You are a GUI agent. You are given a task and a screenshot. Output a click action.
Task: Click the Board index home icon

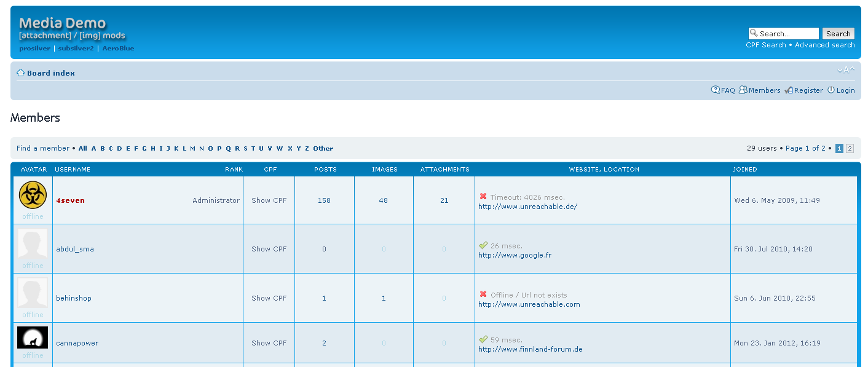(20, 73)
